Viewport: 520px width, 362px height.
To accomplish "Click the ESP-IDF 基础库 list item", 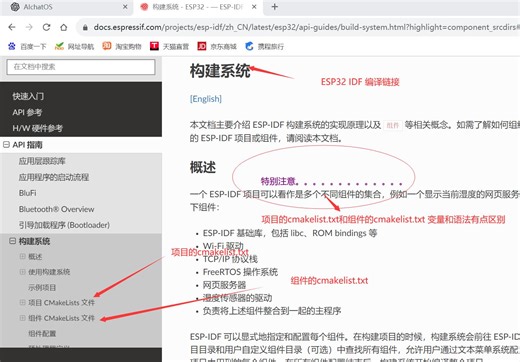I will pyautogui.click(x=290, y=233).
